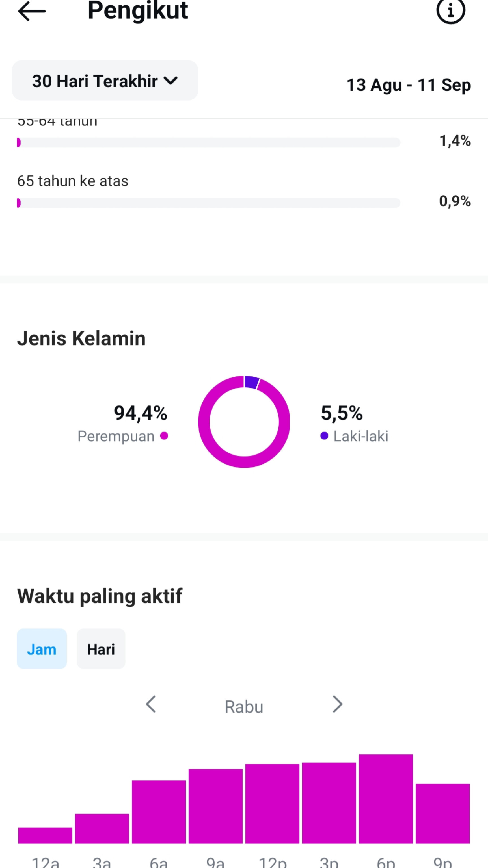Tap the dropdown chevron beside Hari Terakhir

[170, 81]
